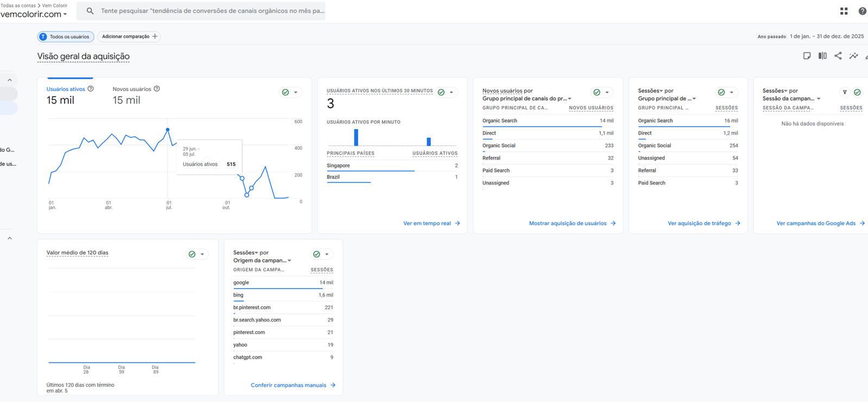Click the edit comparisons columns icon
This screenshot has width=868, height=402.
click(x=822, y=56)
